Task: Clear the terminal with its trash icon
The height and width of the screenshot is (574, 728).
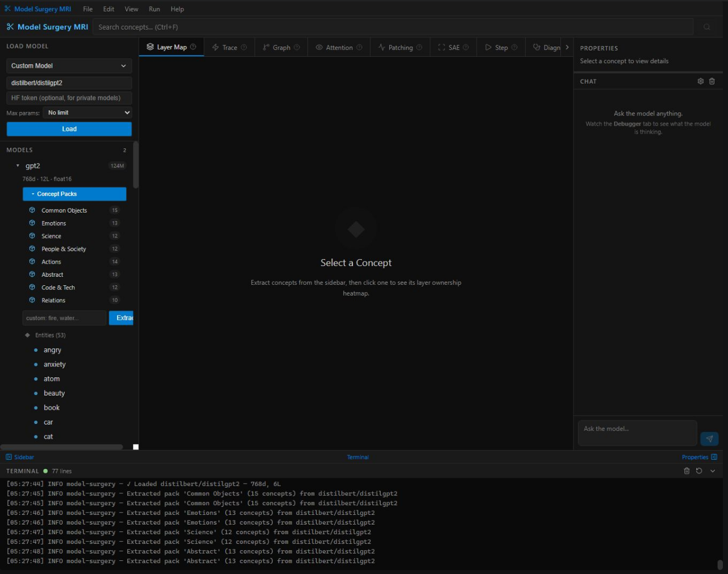Action: (x=687, y=471)
